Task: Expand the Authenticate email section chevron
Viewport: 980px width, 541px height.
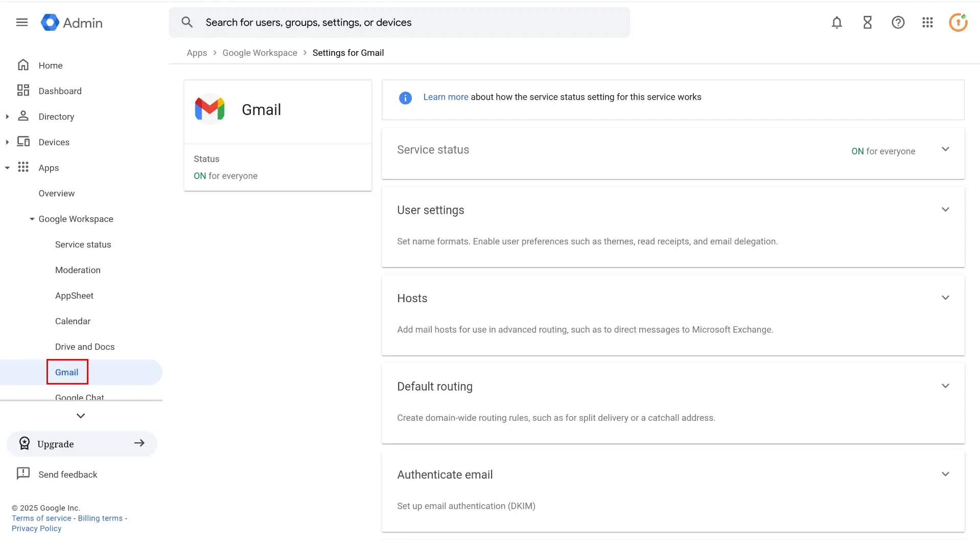Action: (945, 474)
